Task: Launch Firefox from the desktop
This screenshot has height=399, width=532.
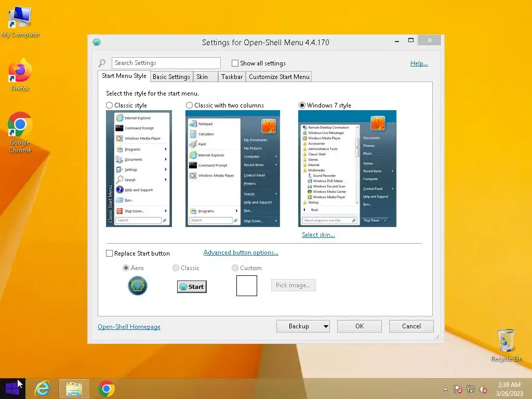Action: click(x=20, y=75)
